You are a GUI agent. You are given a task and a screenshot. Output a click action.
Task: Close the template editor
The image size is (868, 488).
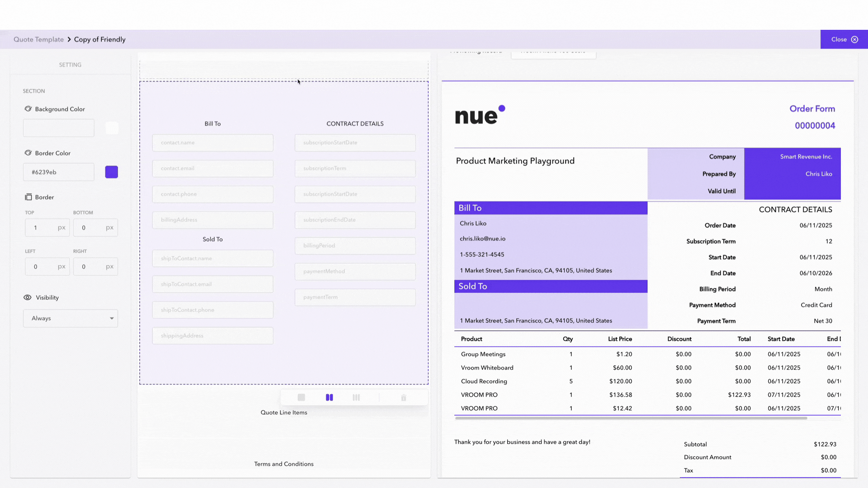tap(844, 39)
